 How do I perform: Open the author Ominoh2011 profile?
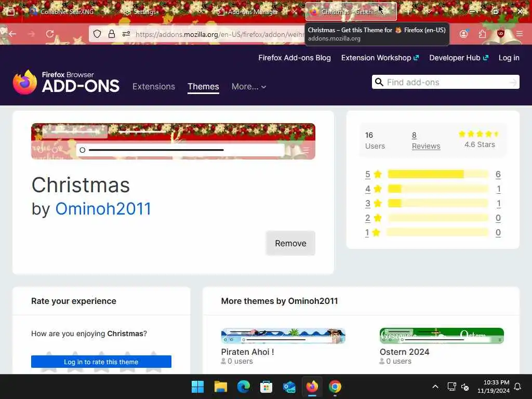pyautogui.click(x=103, y=209)
